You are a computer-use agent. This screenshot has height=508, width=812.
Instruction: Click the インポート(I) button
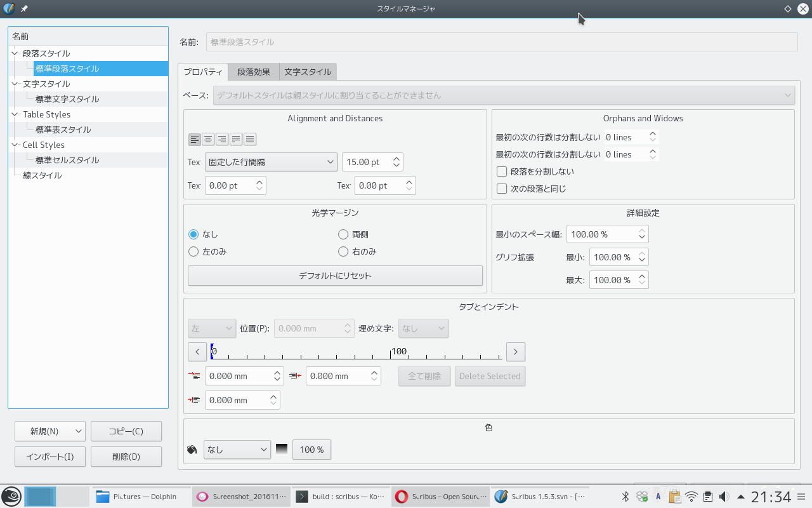click(x=50, y=457)
